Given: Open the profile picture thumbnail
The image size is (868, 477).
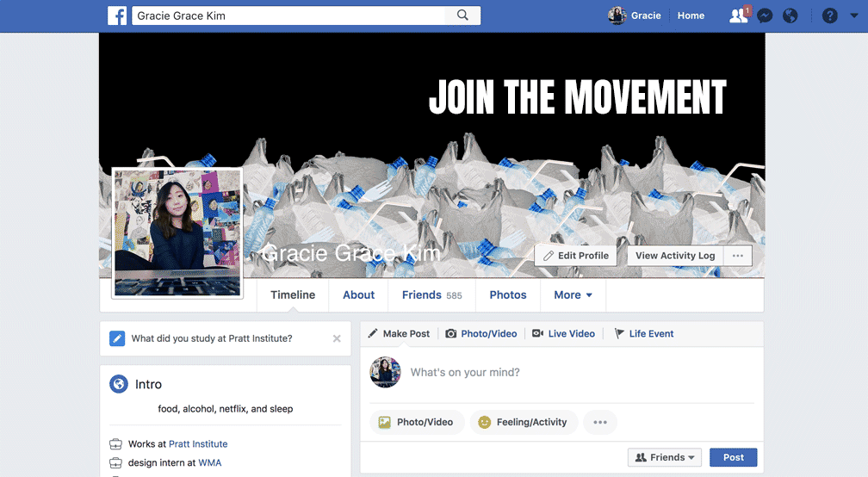Looking at the screenshot, I should coord(177,232).
